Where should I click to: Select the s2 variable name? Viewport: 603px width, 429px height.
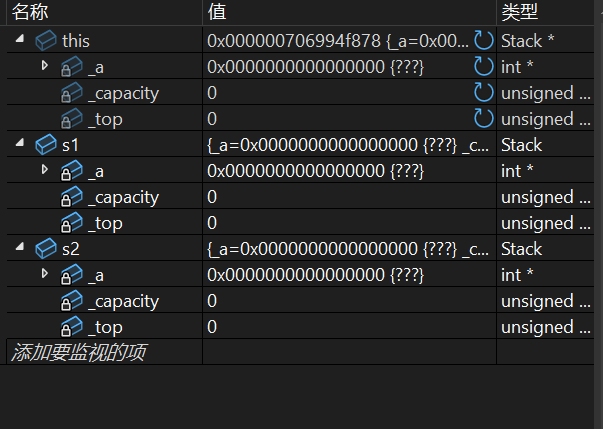[x=71, y=249]
